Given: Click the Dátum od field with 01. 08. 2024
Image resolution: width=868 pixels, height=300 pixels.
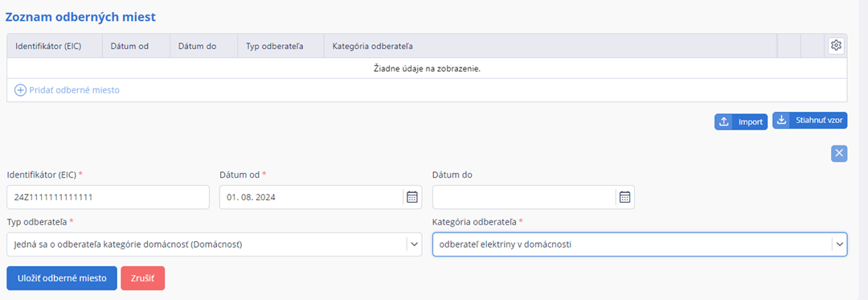Looking at the screenshot, I should point(311,197).
